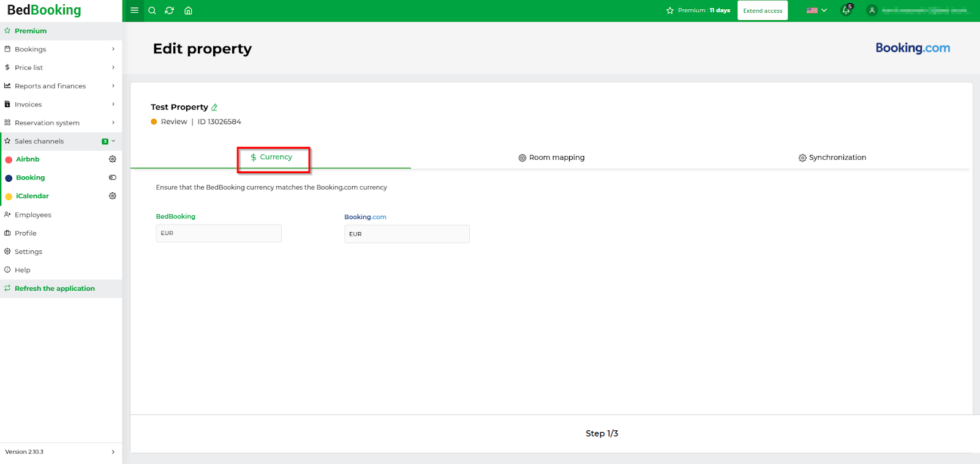Click the Extend access button
The width and height of the screenshot is (980, 464).
point(763,10)
